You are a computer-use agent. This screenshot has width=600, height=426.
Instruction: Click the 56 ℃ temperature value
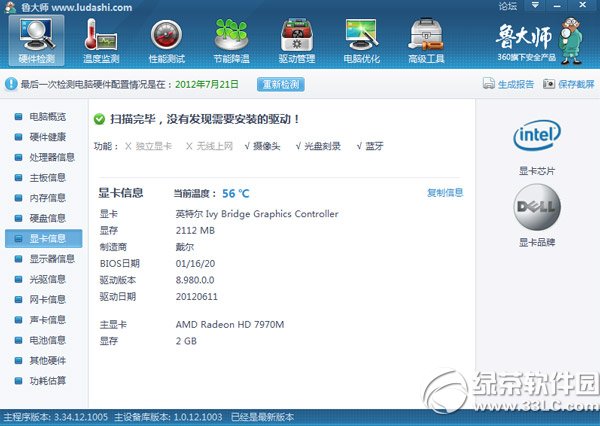click(x=236, y=194)
